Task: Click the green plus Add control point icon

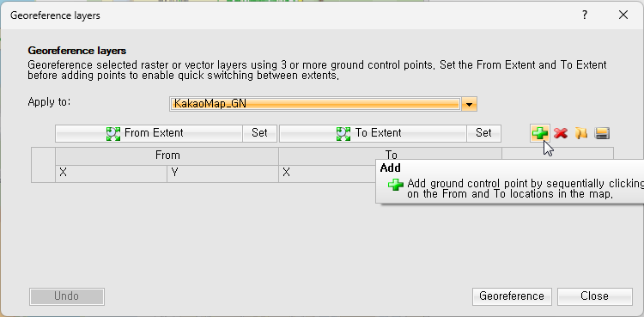Action: pyautogui.click(x=540, y=133)
